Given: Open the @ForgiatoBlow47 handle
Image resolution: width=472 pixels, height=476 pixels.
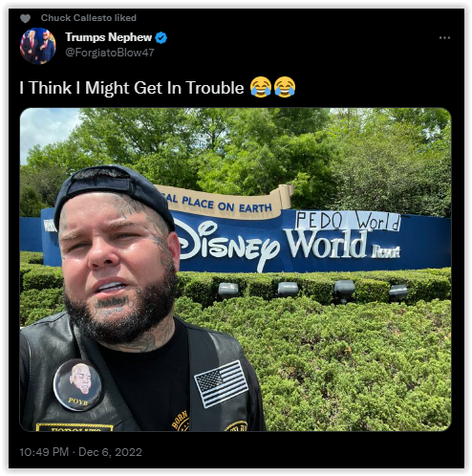Looking at the screenshot, I should tap(110, 53).
